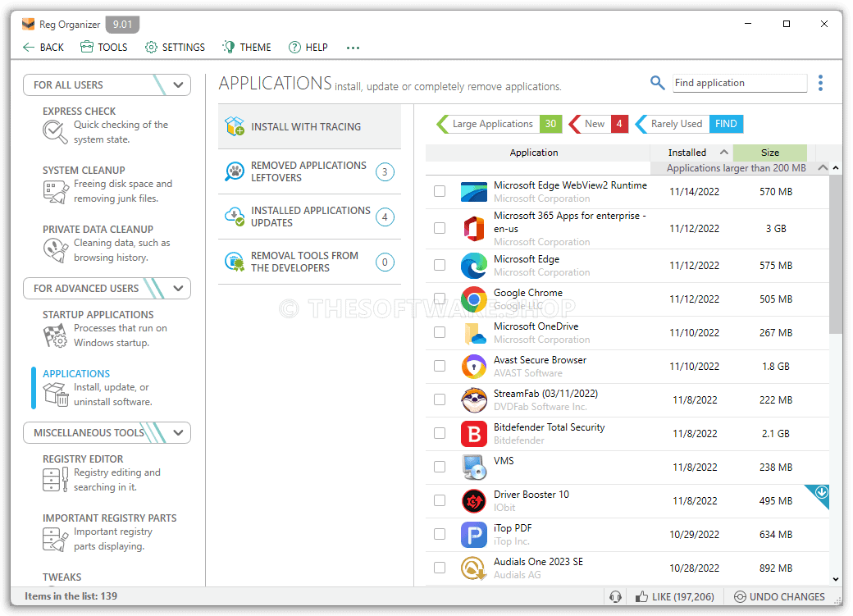Click the Registry Editor icon
The width and height of the screenshot is (853, 616).
(55, 479)
